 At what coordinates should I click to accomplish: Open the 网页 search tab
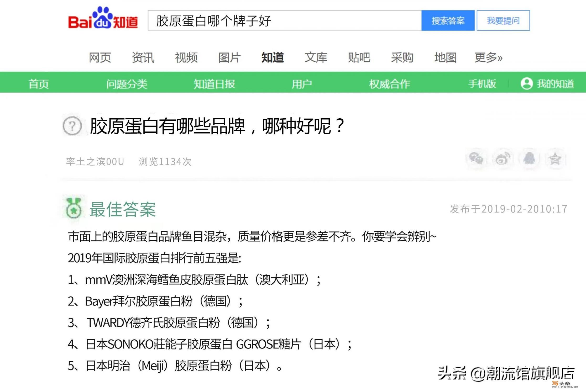100,57
